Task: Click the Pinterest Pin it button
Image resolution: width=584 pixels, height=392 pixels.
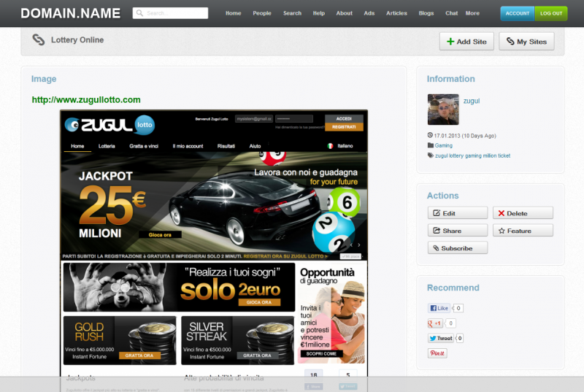Action: [x=437, y=353]
